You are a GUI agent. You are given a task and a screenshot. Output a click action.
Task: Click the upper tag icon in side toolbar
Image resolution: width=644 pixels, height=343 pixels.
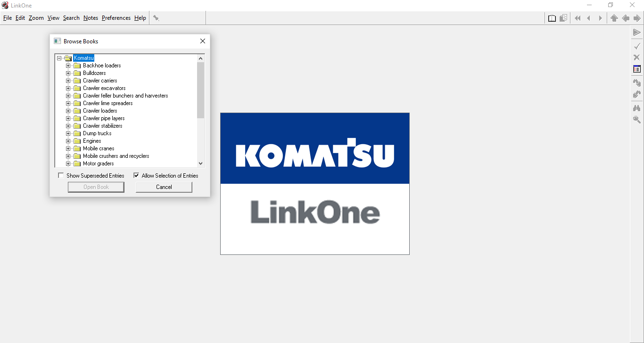637,82
